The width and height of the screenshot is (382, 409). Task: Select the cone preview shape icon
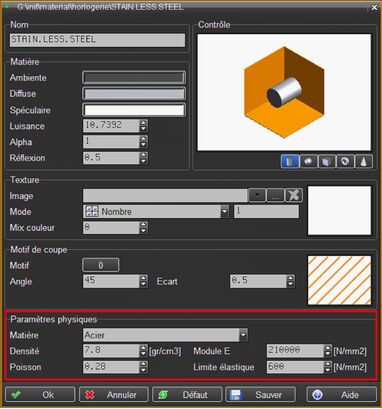363,162
